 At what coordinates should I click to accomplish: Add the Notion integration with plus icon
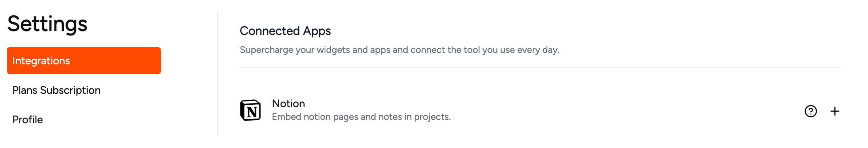835,111
